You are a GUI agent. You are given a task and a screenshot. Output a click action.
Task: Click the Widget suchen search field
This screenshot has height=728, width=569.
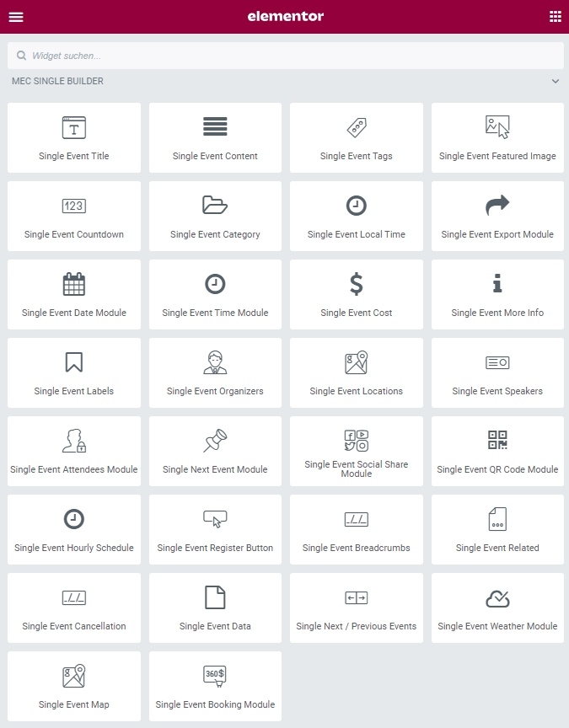(285, 56)
